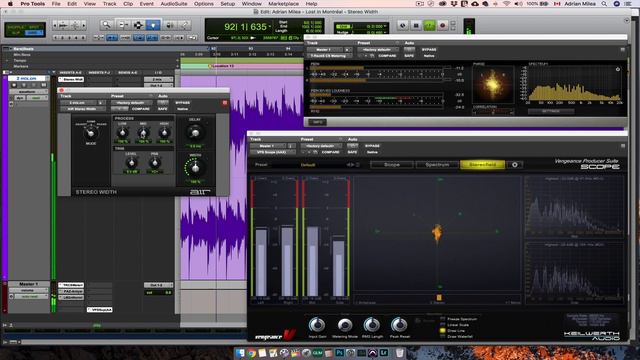Switch to the Scope tab in Vengeance Scope
Screen dimensions: 640x360
[392, 164]
